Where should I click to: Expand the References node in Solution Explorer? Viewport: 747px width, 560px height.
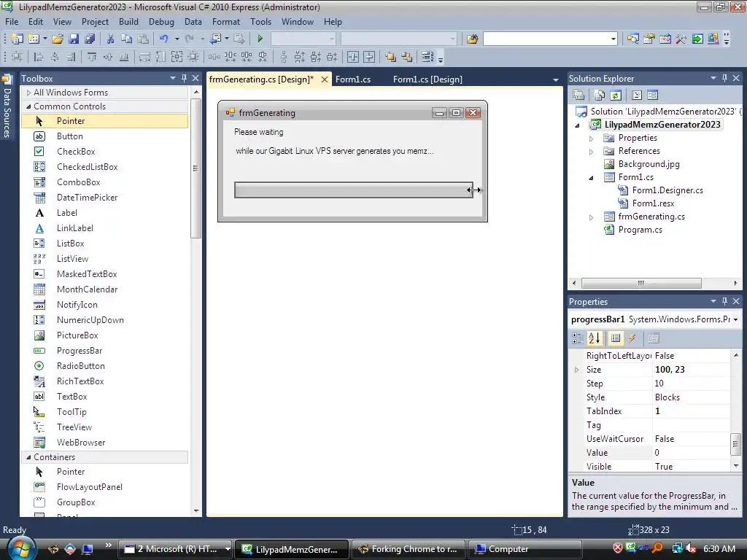[x=591, y=152]
